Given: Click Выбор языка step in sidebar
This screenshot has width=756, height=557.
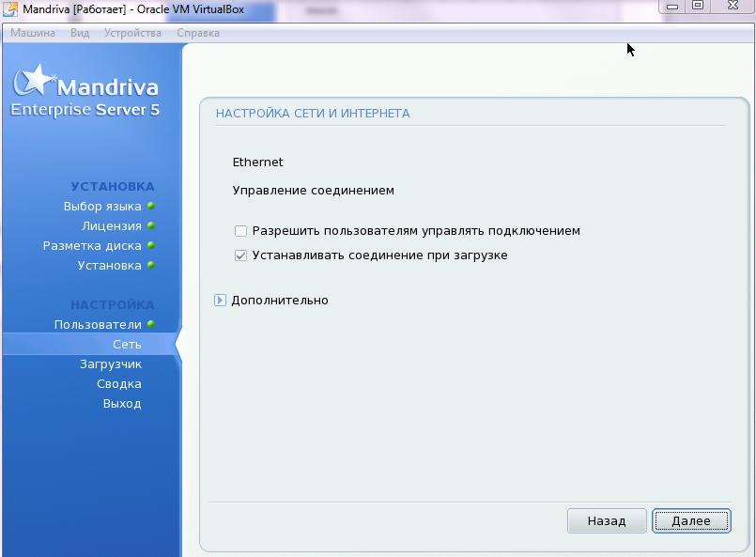Looking at the screenshot, I should point(102,206).
